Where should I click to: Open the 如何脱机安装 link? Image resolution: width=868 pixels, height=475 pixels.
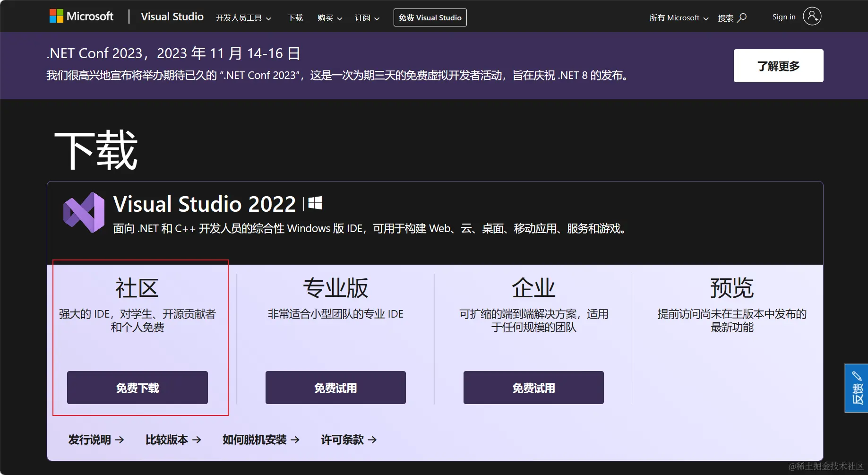pos(261,440)
